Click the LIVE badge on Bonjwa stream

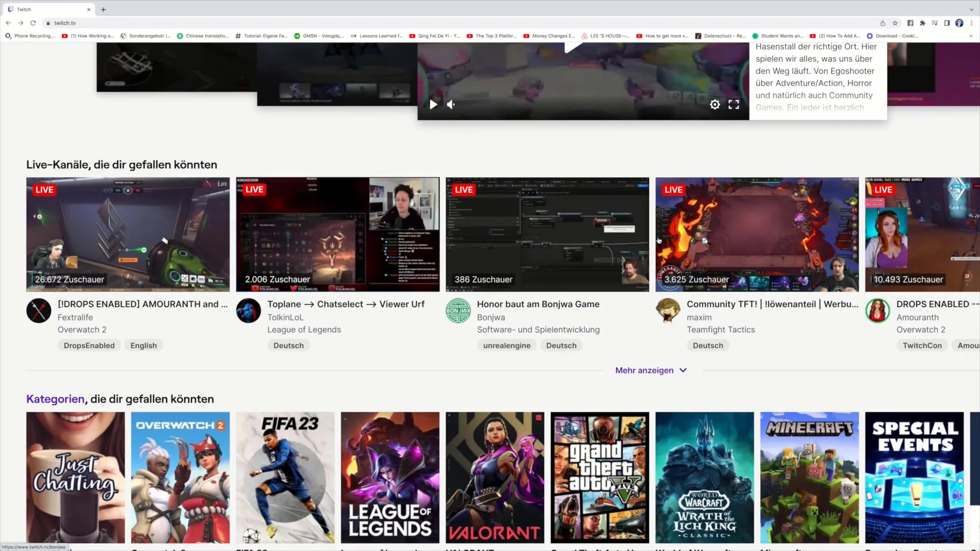click(x=464, y=190)
